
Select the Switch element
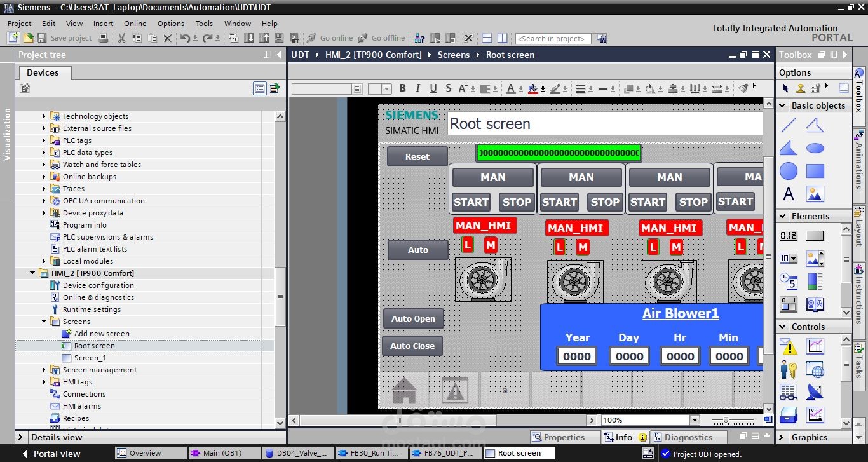point(789,304)
